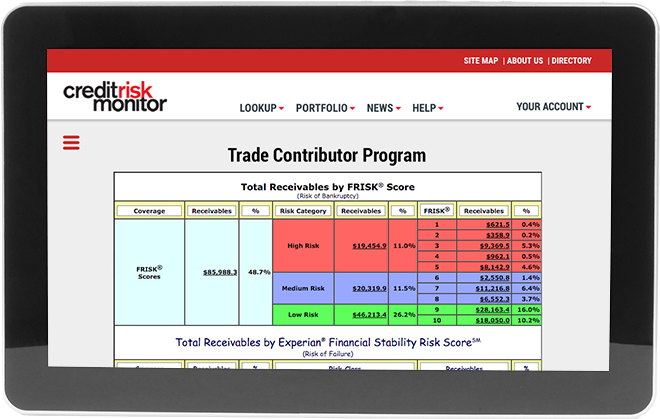Click the FRISK Scores coverage cell
The height and width of the screenshot is (419, 660).
[149, 272]
